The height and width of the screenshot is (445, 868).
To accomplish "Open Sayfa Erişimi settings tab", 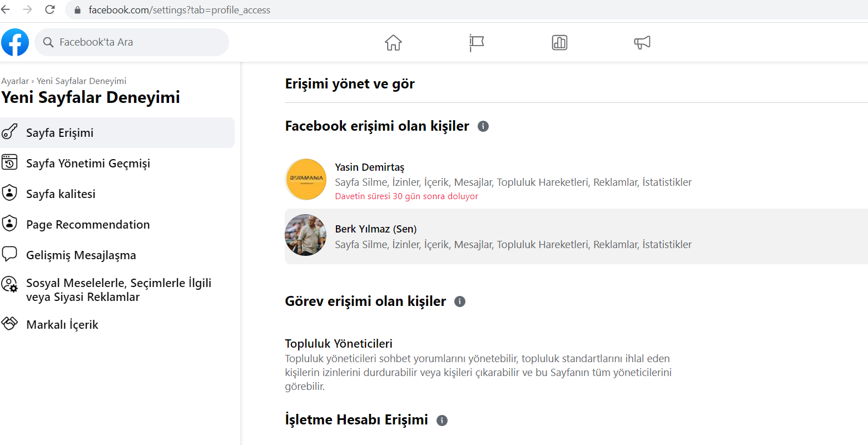I will [117, 132].
